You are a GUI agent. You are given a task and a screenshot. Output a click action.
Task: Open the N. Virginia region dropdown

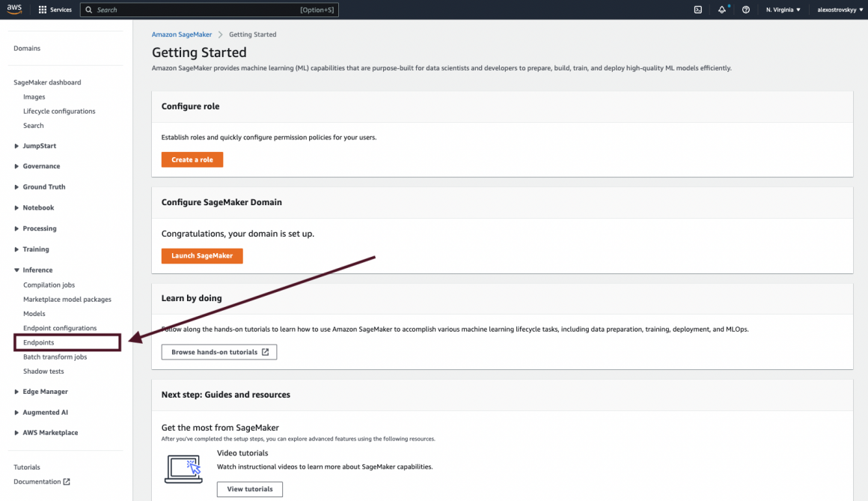[783, 10]
